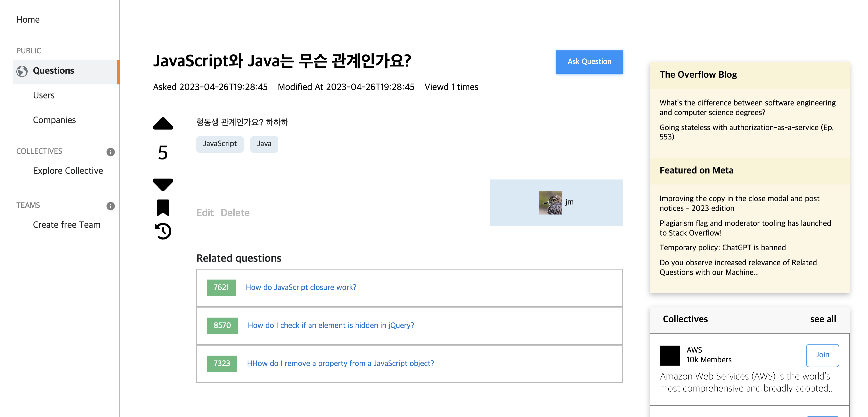Viewport: 868px width, 417px height.
Task: Delete the question
Action: [x=235, y=213]
